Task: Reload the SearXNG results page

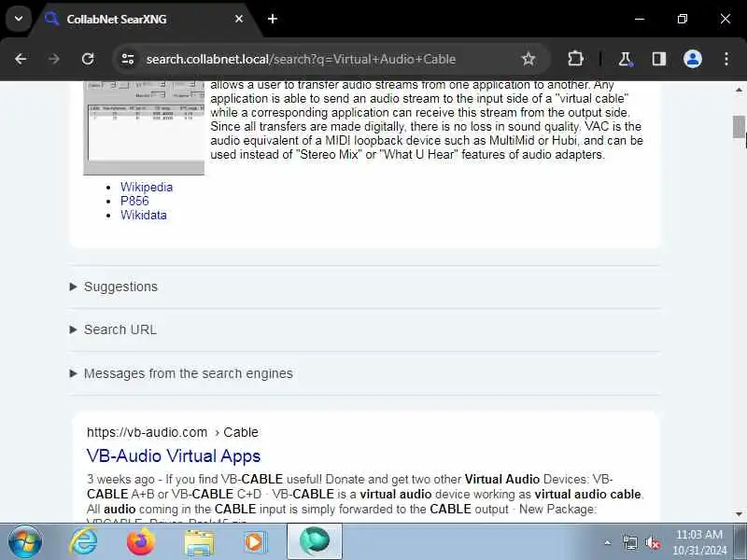Action: tap(88, 59)
